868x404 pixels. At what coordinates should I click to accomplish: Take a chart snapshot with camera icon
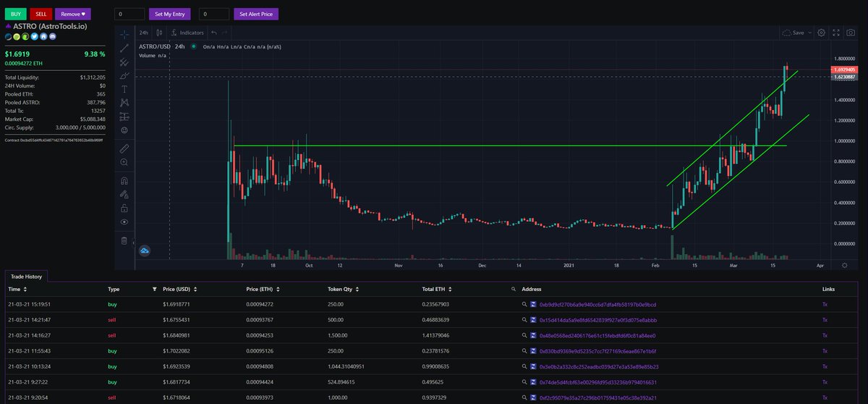coord(851,33)
